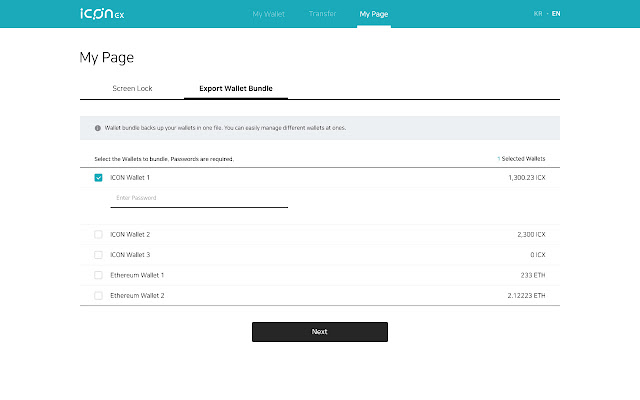
Task: Click the ICON Wallet 2 row label
Action: coord(129,234)
